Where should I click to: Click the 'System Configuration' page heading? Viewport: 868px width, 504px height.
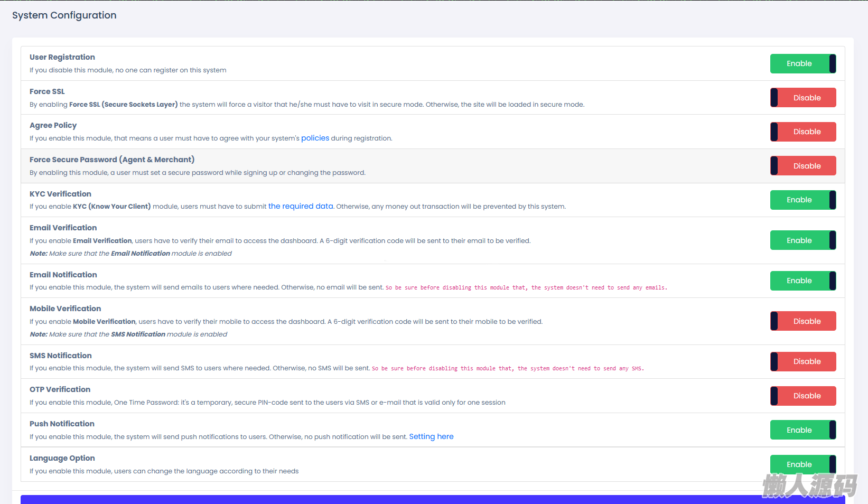click(x=64, y=15)
